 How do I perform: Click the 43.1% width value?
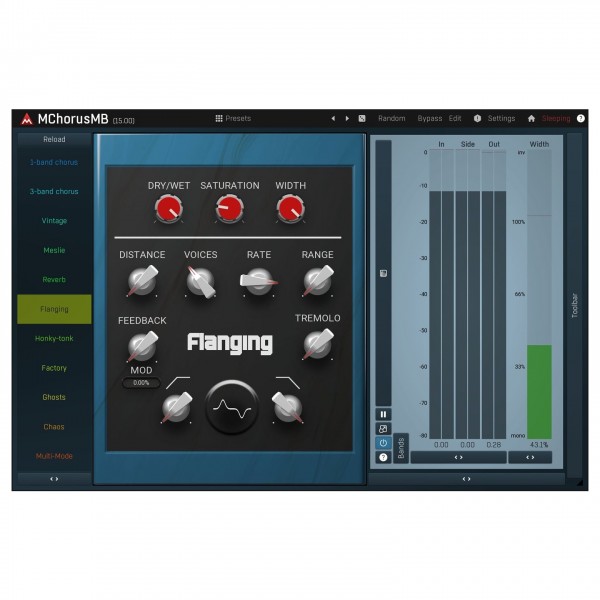(x=539, y=445)
